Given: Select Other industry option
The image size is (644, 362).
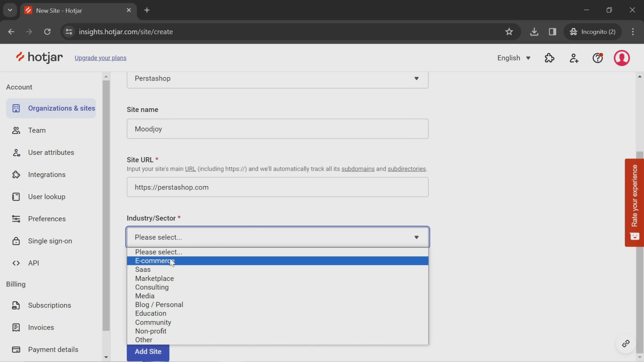Looking at the screenshot, I should click(x=278, y=340).
